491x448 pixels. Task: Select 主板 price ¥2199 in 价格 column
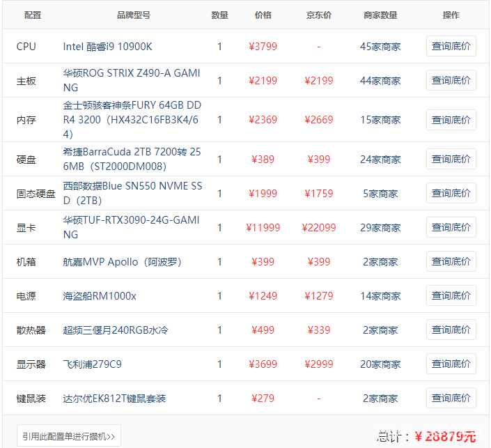[x=263, y=81]
